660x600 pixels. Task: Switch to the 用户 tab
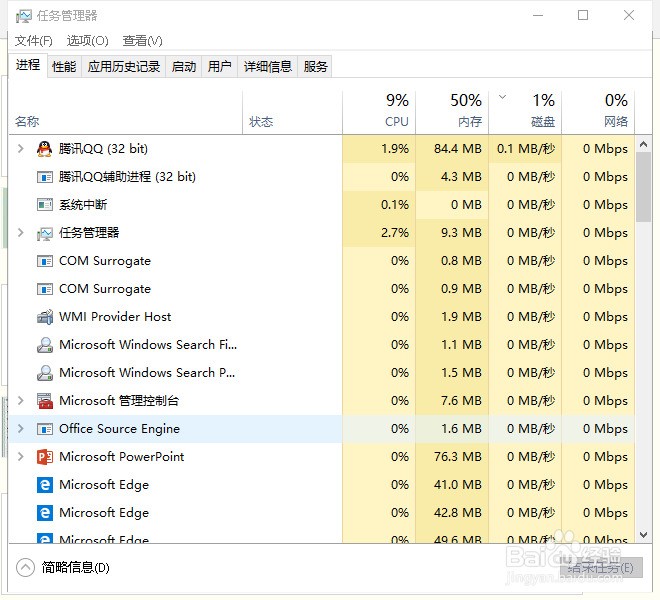coord(219,67)
